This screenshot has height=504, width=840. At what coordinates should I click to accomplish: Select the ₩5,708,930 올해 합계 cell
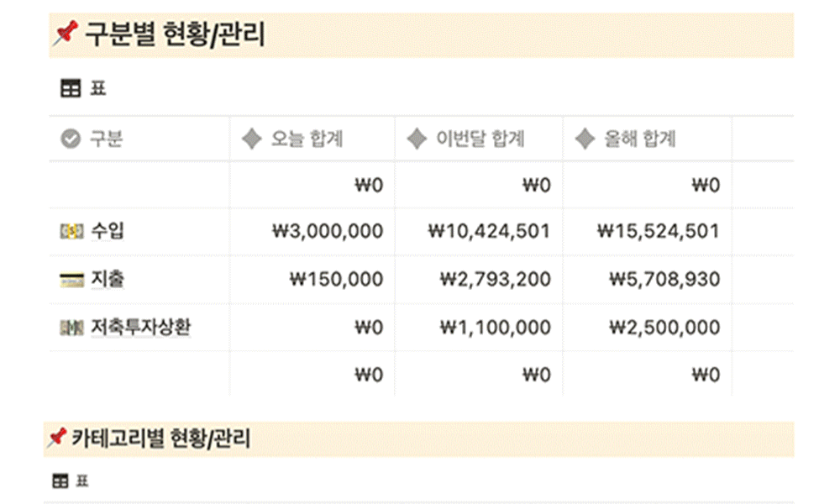[647, 280]
